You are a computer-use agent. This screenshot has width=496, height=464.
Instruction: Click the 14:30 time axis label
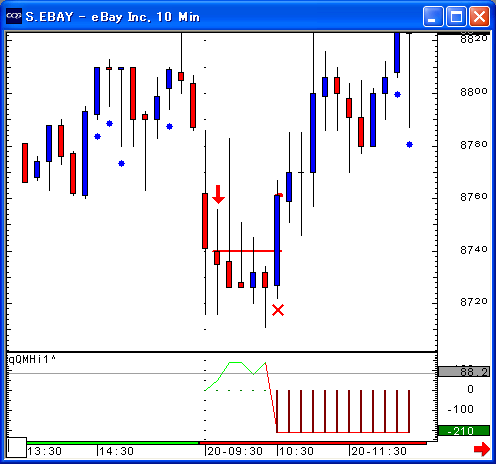click(117, 451)
